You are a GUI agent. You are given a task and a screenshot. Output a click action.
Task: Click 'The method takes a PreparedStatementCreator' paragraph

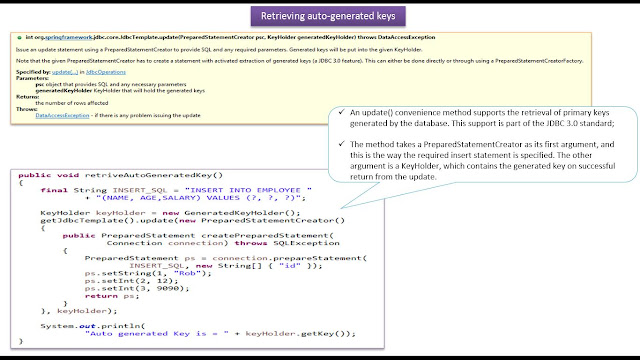[482, 160]
